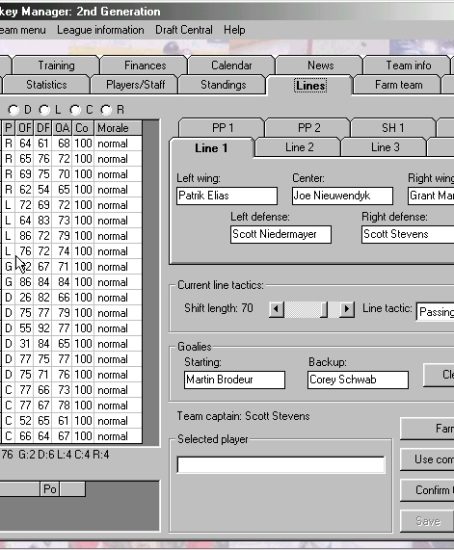Select the Line 1 tab
Viewport: 454px width, 550px height.
pyautogui.click(x=211, y=148)
